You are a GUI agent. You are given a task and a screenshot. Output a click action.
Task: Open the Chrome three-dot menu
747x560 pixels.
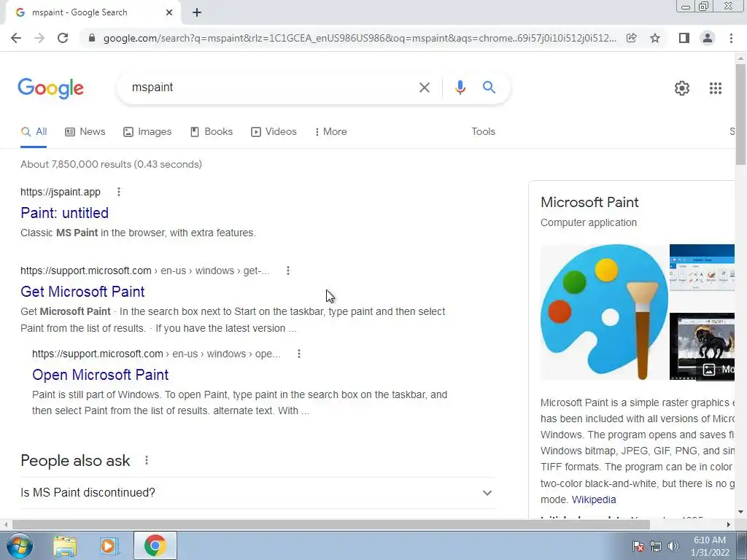[731, 38]
